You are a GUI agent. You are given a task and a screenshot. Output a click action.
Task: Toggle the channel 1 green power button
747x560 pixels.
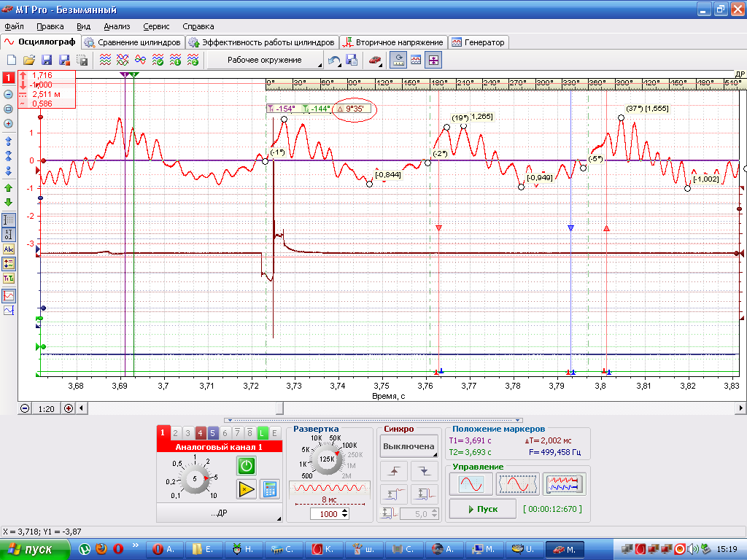pos(247,466)
